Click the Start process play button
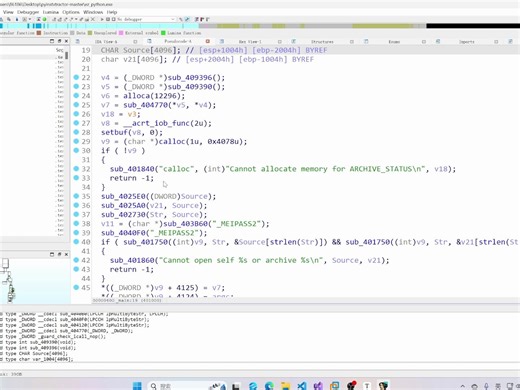 (x=102, y=19)
